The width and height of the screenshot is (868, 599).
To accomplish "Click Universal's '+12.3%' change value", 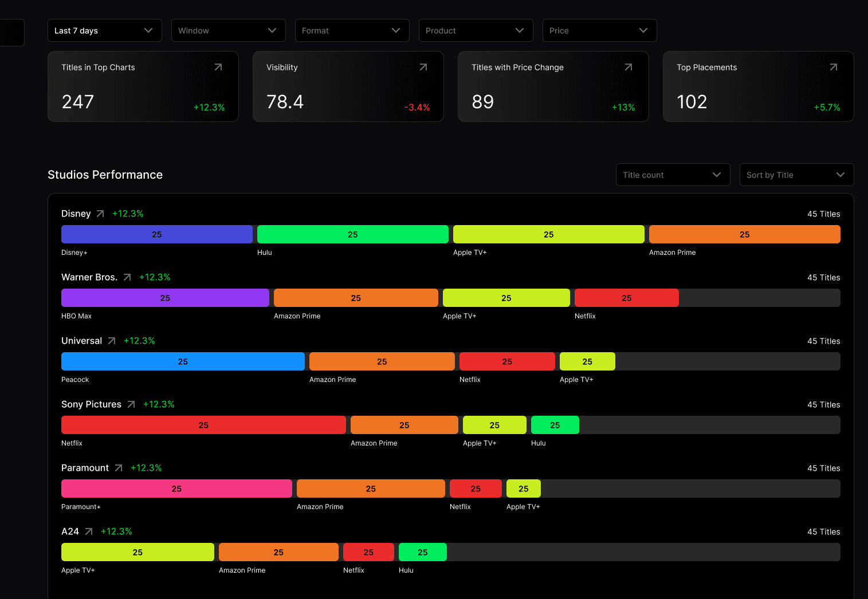I will pyautogui.click(x=139, y=341).
